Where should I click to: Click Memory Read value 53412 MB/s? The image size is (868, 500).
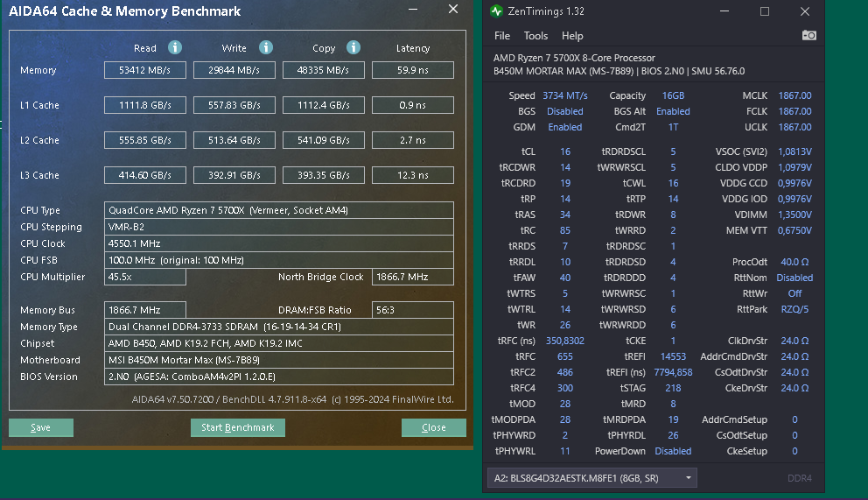[145, 70]
